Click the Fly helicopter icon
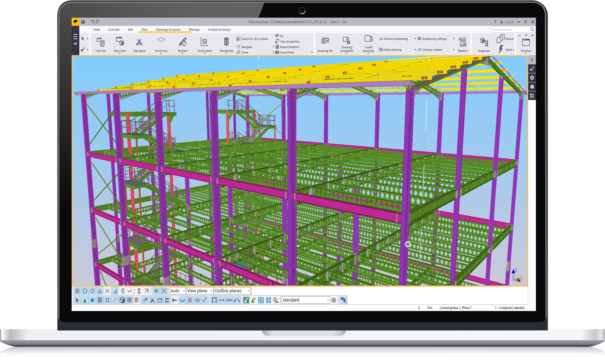Viewport: 605px width, 364px height. 277,36
